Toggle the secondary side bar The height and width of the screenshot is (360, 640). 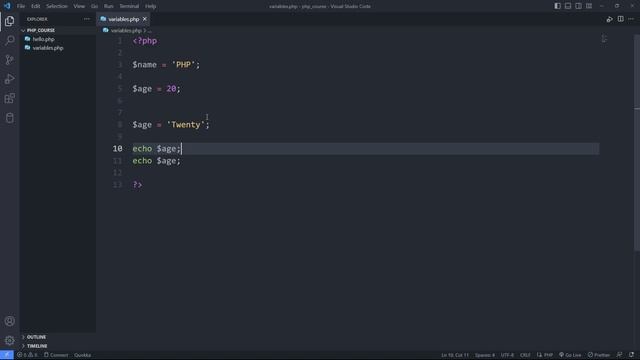pyautogui.click(x=578, y=6)
